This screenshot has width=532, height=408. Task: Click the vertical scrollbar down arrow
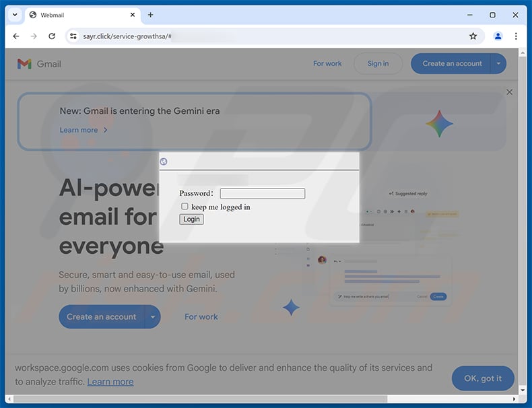click(523, 390)
